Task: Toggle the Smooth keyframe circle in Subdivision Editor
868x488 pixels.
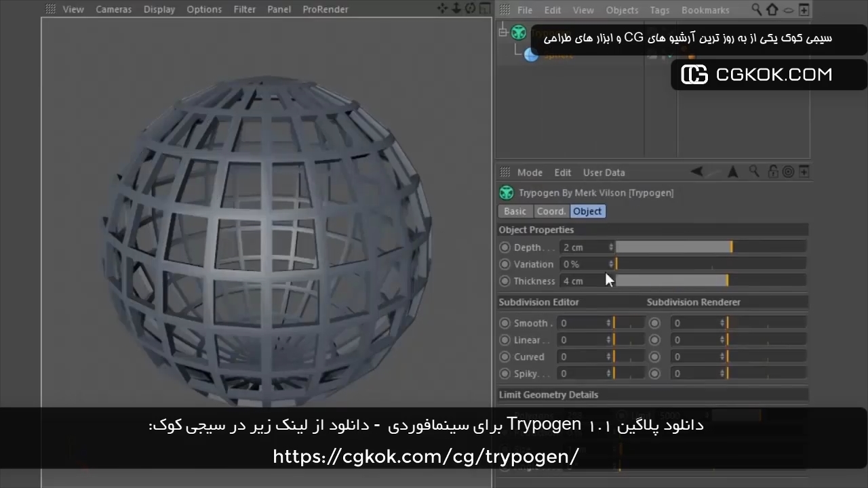Action: point(505,323)
